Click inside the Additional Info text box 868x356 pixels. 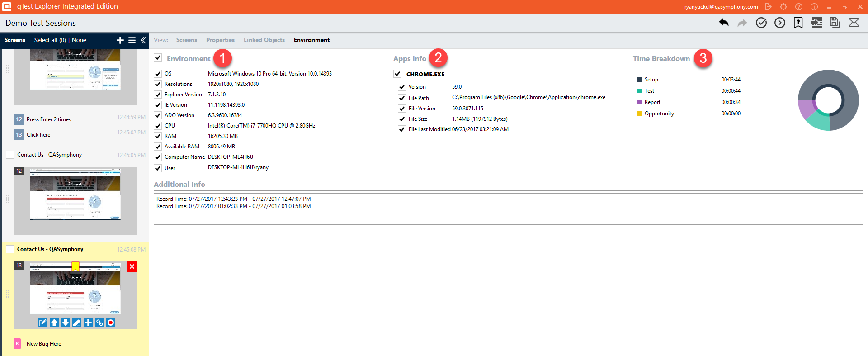(508, 209)
